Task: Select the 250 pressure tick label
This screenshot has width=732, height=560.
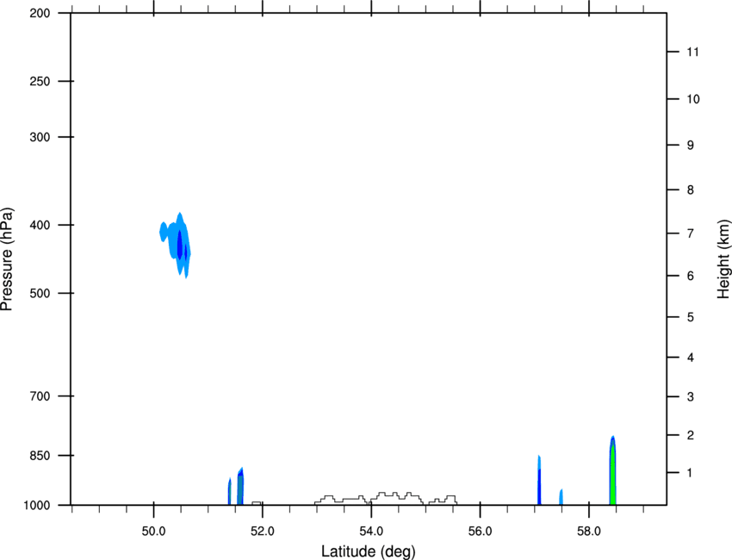Action: (40, 81)
